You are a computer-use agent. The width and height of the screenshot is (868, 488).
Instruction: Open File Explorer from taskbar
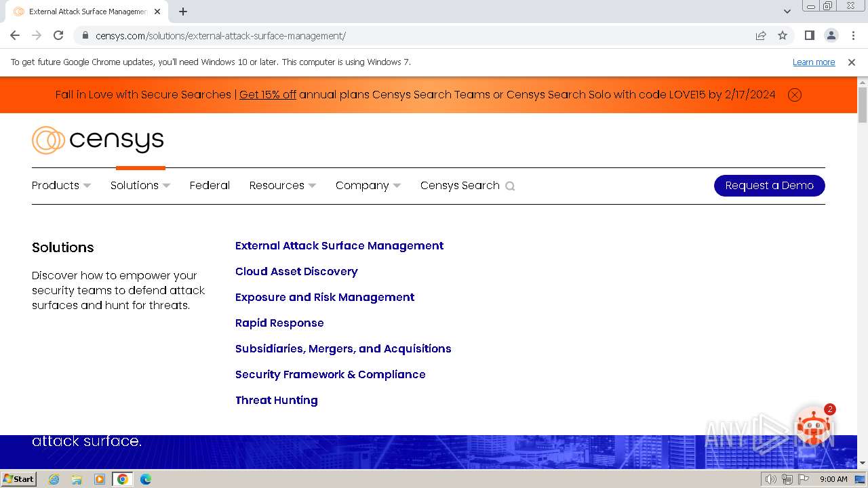click(x=77, y=479)
